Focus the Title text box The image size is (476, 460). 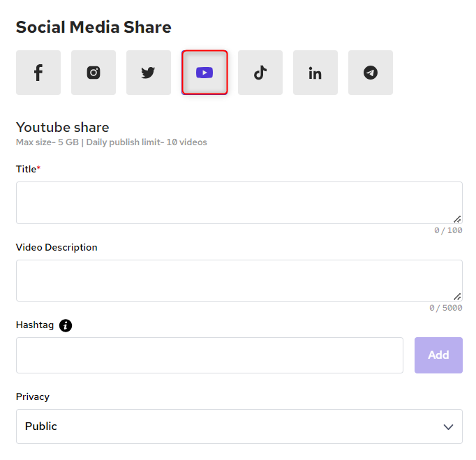click(x=237, y=202)
